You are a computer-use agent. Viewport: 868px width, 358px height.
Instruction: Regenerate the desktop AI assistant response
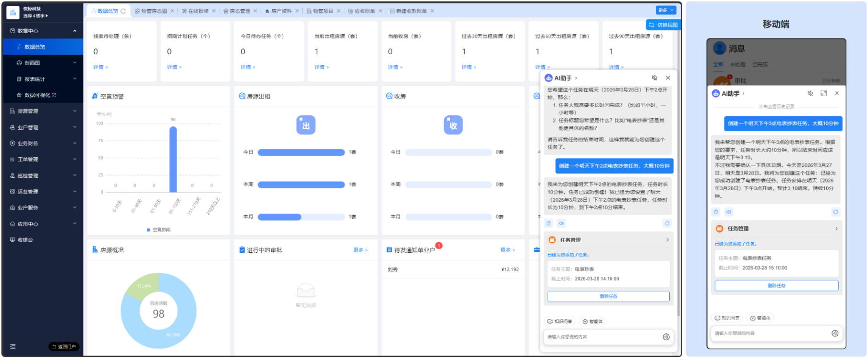click(667, 223)
